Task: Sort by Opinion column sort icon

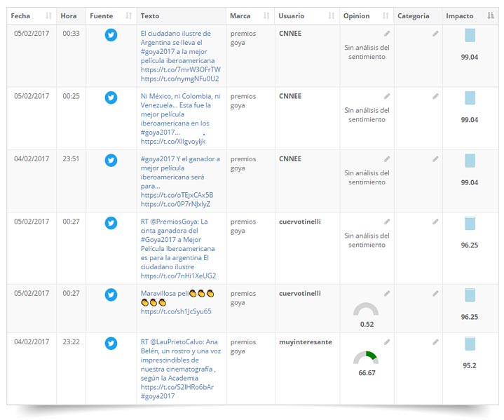Action: click(386, 15)
